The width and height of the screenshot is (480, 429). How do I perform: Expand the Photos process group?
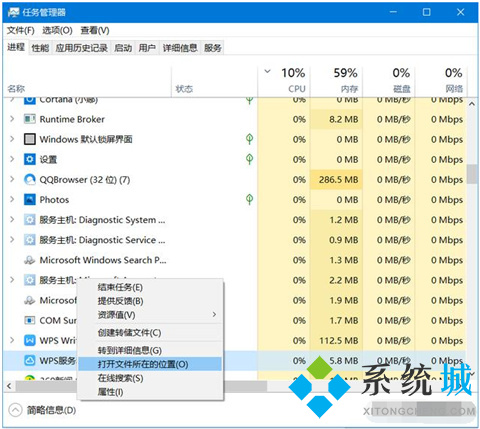[x=12, y=199]
